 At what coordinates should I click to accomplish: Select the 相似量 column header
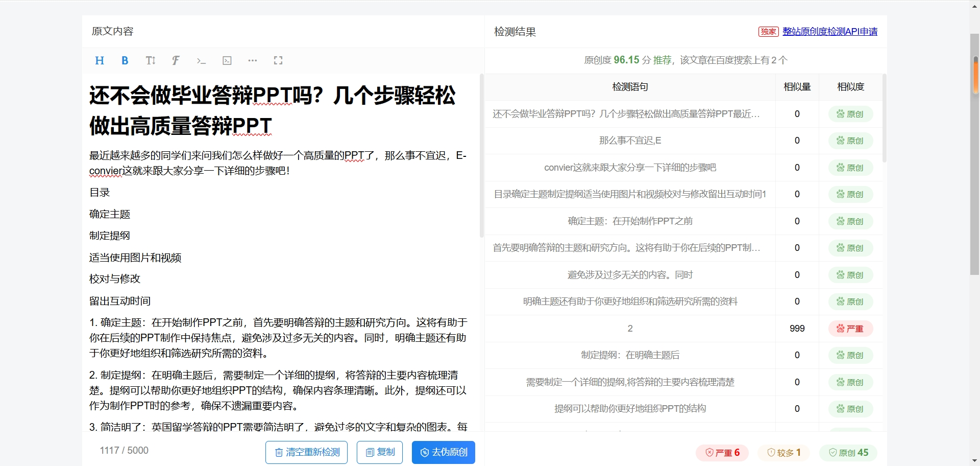click(797, 87)
